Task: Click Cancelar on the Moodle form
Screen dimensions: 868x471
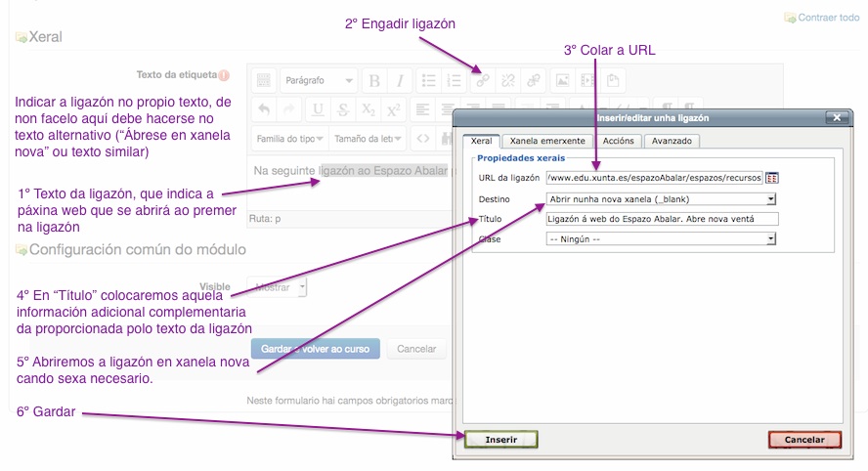Action: click(416, 349)
